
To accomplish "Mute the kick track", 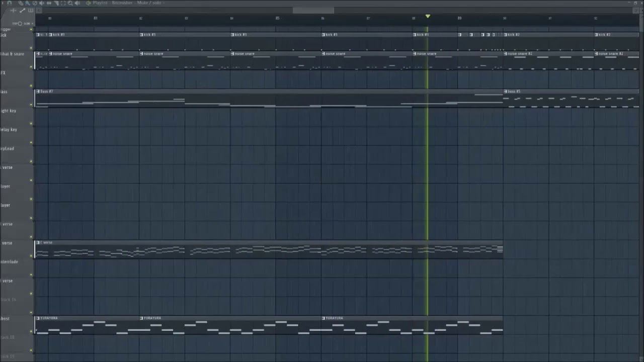I will 31,48.
